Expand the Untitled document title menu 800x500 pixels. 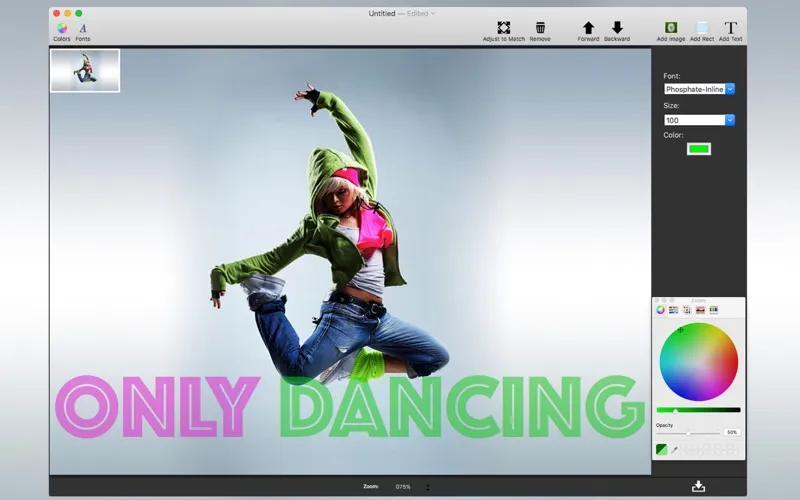click(x=433, y=13)
